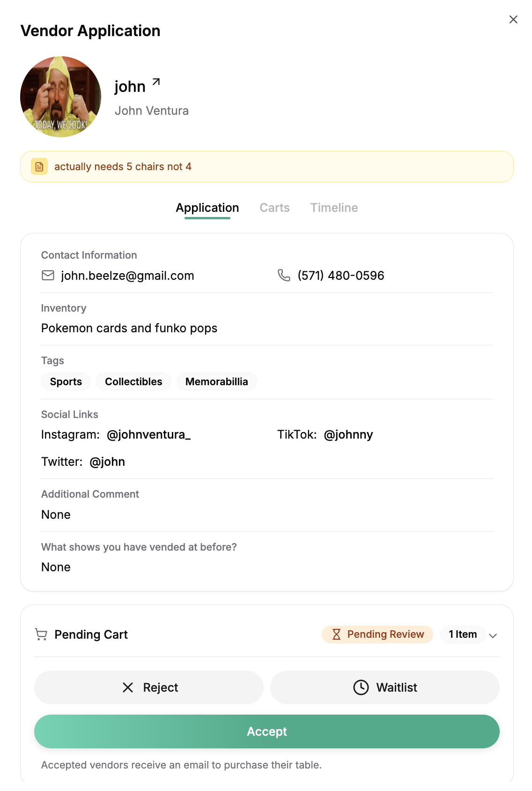The height and width of the screenshot is (791, 532).
Task: Click the Collectibles tag
Action: tap(133, 381)
